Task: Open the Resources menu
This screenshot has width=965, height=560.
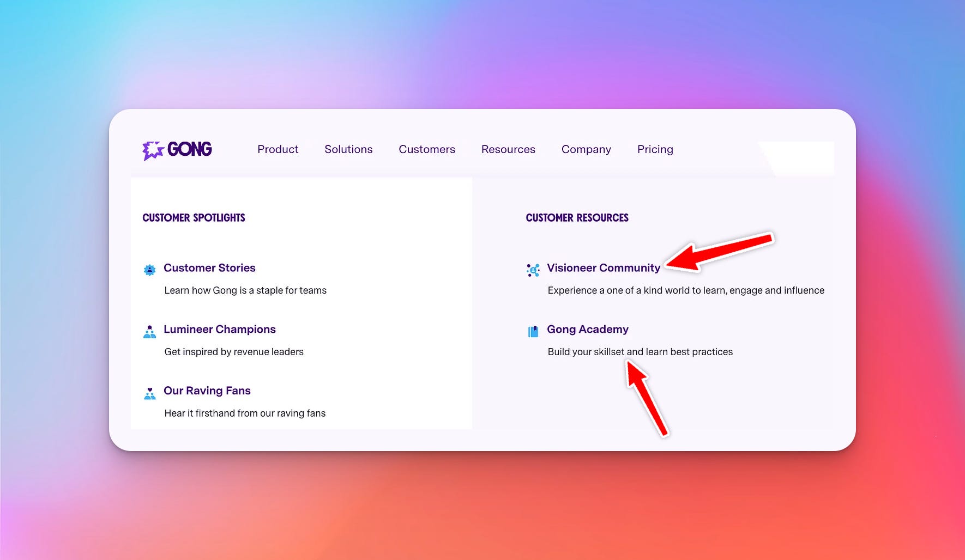Action: [508, 149]
